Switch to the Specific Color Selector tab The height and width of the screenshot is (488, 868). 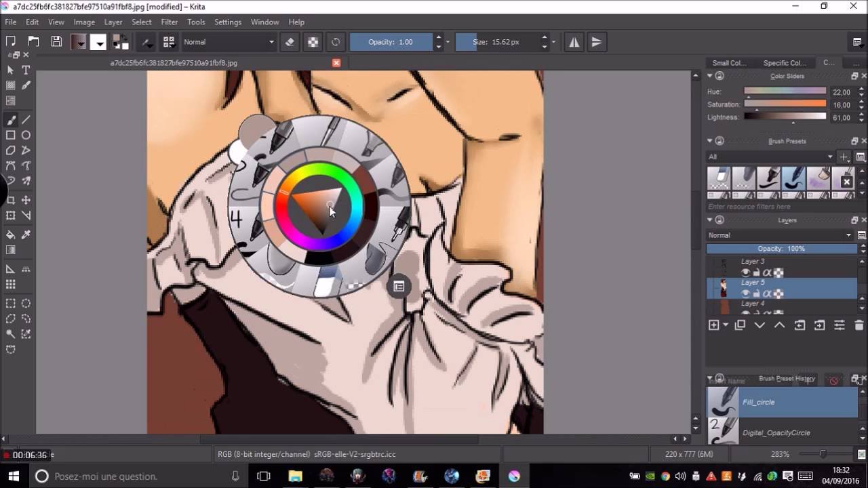coord(785,63)
